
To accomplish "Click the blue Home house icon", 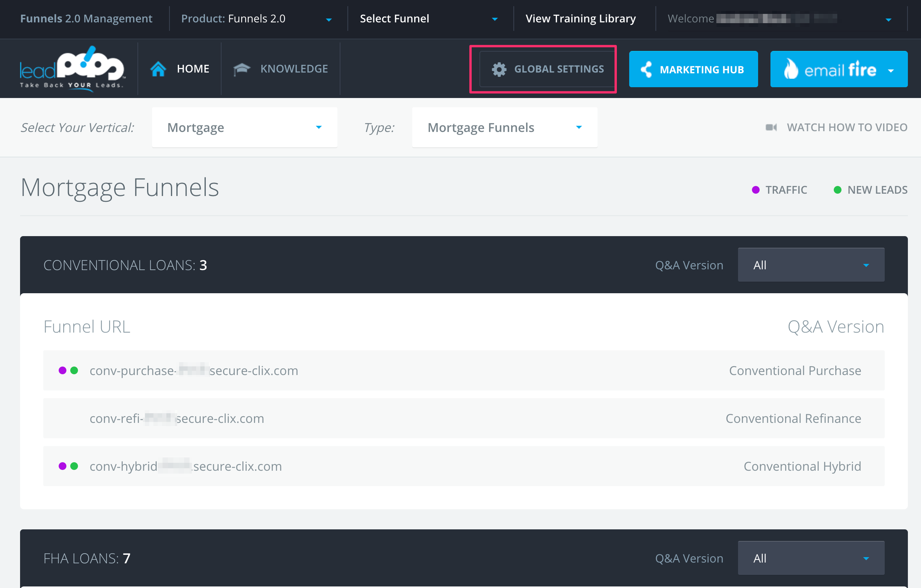I will point(158,69).
